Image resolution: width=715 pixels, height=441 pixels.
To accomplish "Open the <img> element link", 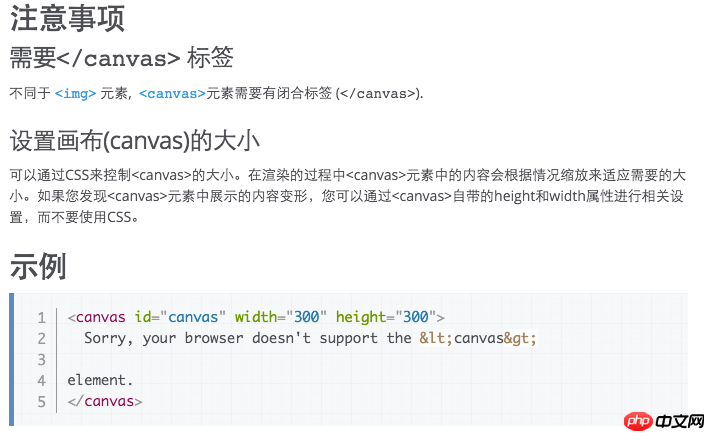I will (x=75, y=93).
